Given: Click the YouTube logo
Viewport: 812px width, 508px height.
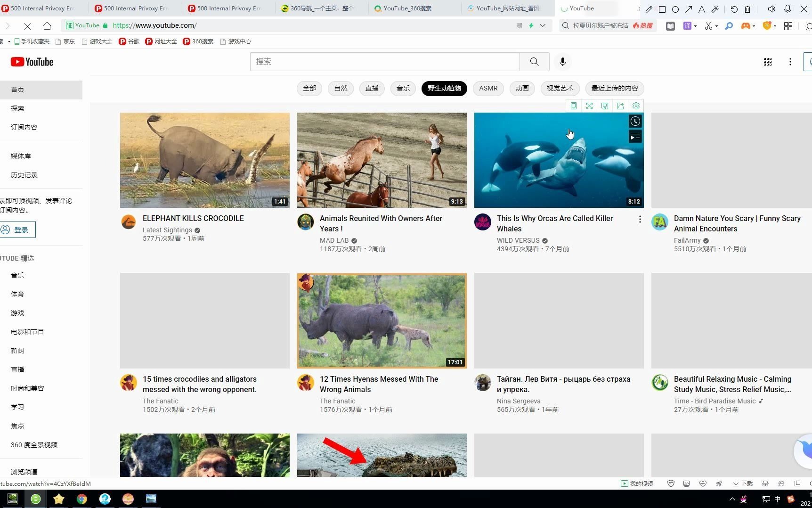Looking at the screenshot, I should 32,62.
